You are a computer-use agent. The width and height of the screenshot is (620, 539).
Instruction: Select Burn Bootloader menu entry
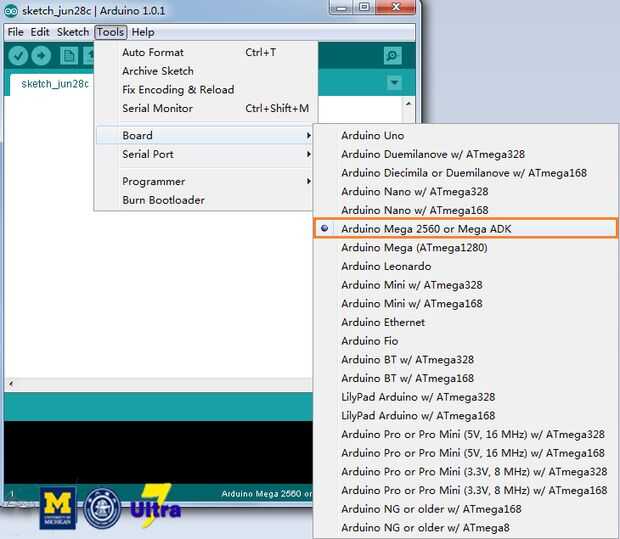pos(204,200)
